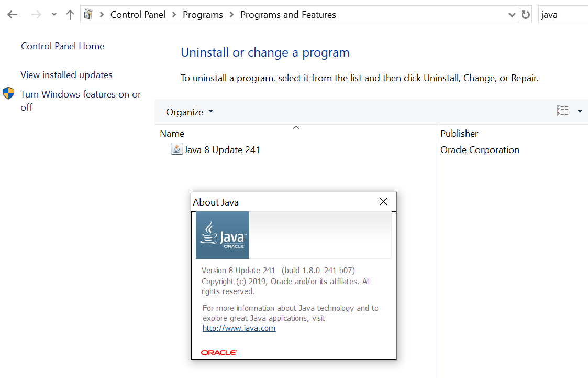Image resolution: width=588 pixels, height=378 pixels.
Task: Expand the address bar history dropdown
Action: coord(512,15)
